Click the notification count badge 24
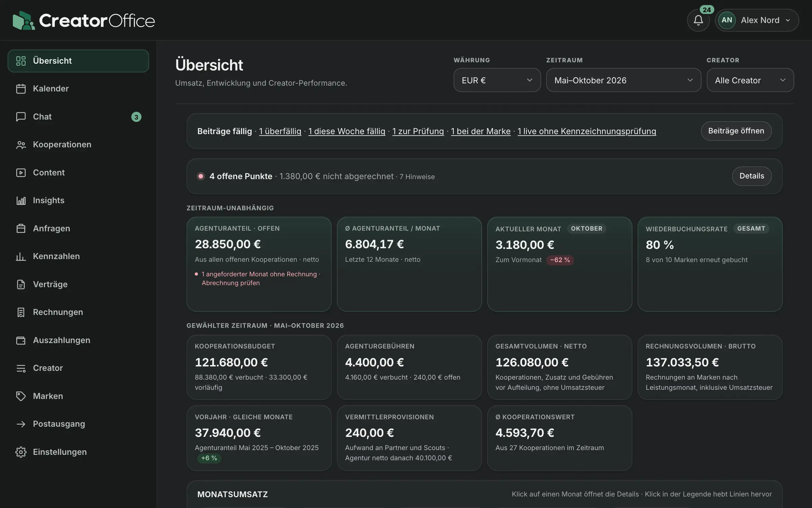This screenshot has width=812, height=508. click(x=706, y=10)
